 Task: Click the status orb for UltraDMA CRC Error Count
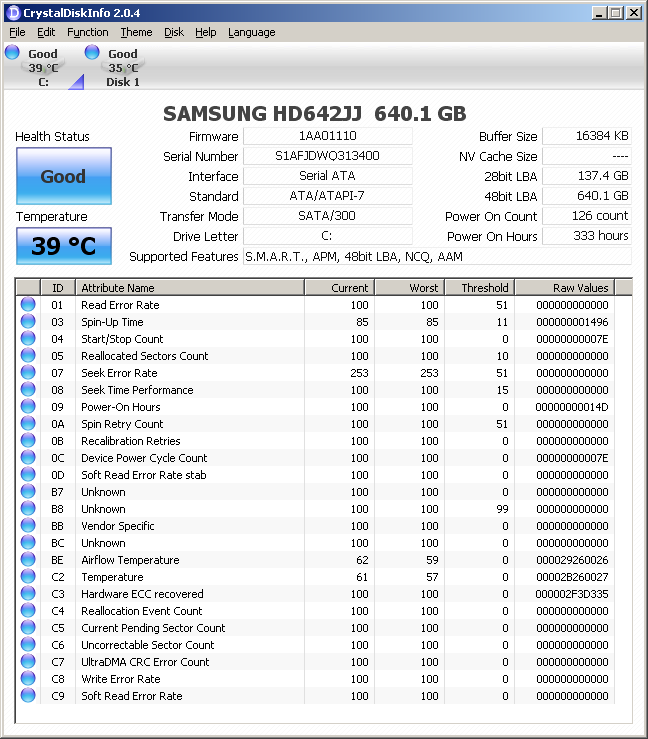pos(28,661)
